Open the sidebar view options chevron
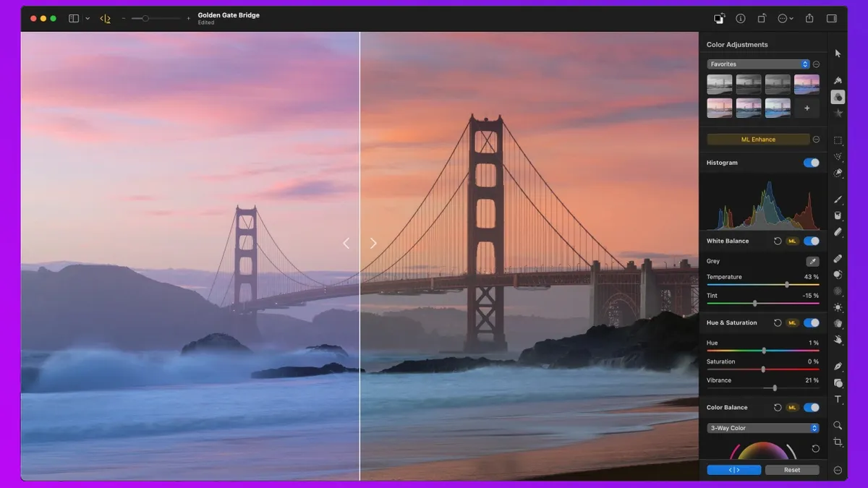Viewport: 868px width, 488px height. click(88, 19)
